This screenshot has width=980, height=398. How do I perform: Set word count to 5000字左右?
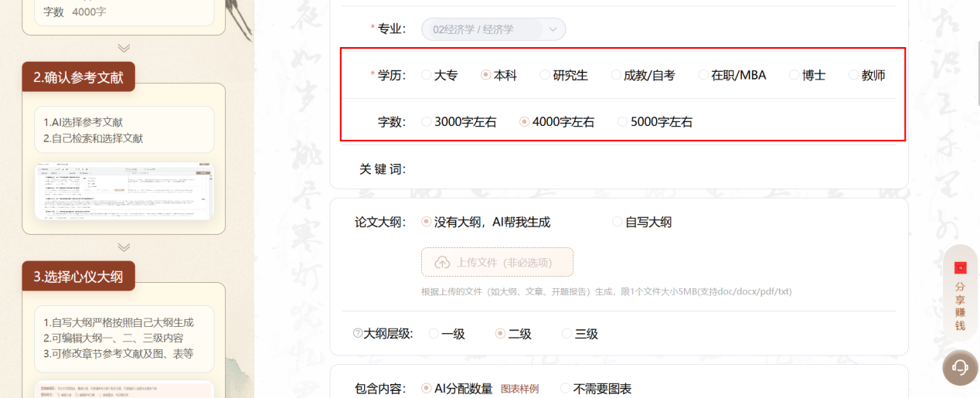point(623,121)
